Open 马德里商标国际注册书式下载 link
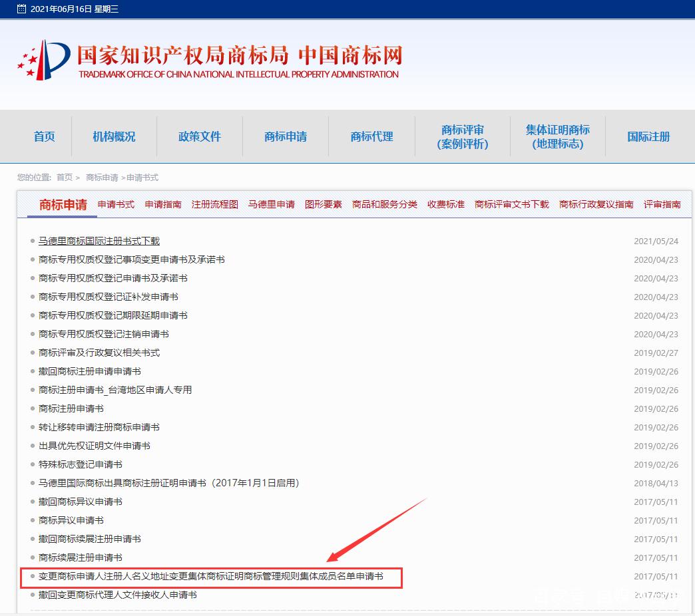The height and width of the screenshot is (616, 695). pos(99,241)
